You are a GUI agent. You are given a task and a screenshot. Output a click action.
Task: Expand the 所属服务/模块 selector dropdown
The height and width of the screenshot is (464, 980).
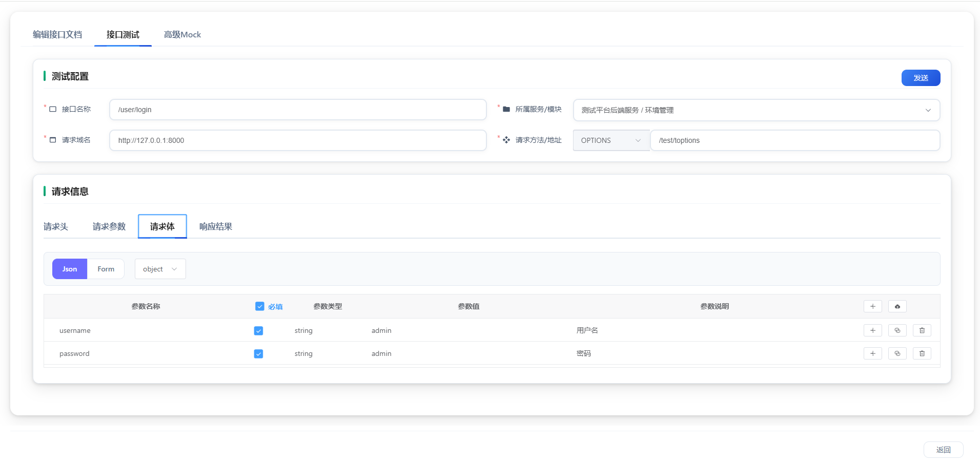point(927,110)
